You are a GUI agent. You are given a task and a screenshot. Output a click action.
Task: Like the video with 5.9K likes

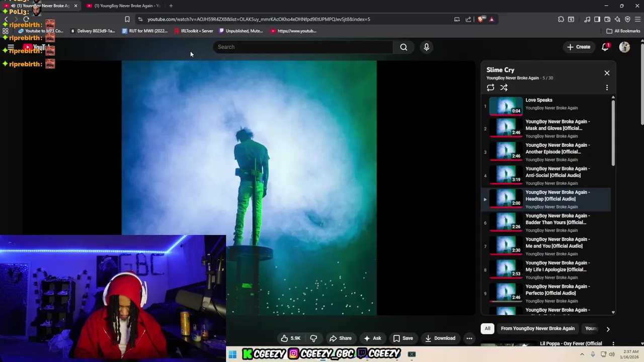[291, 338]
